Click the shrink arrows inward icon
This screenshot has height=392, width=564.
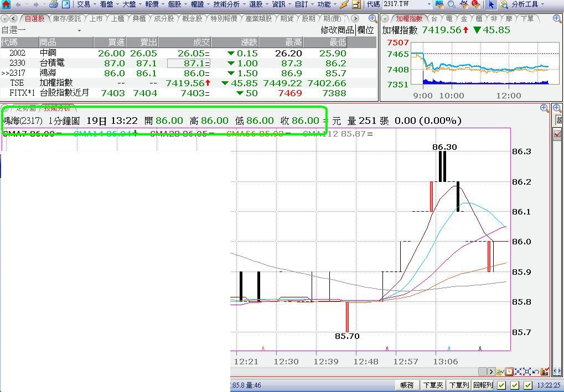518,372
